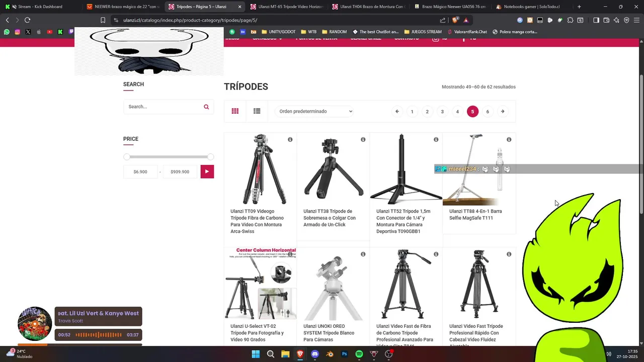Image resolution: width=644 pixels, height=362 pixels.
Task: Open X (Twitter) bookmark icon
Action: 28,32
